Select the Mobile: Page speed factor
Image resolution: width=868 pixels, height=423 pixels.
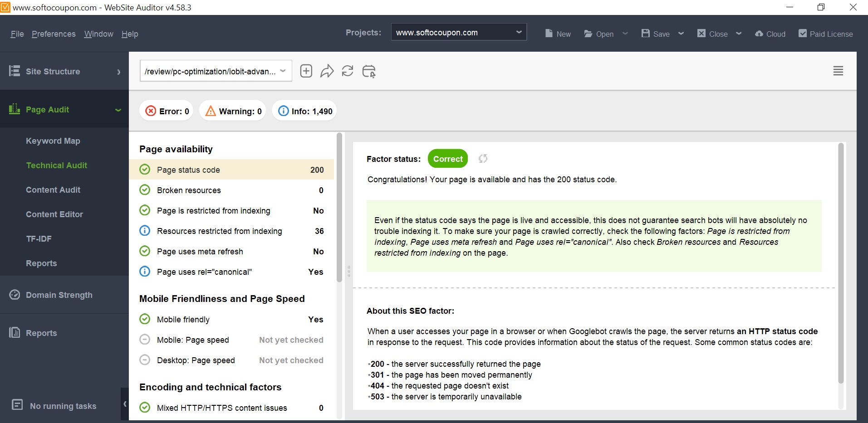231,340
